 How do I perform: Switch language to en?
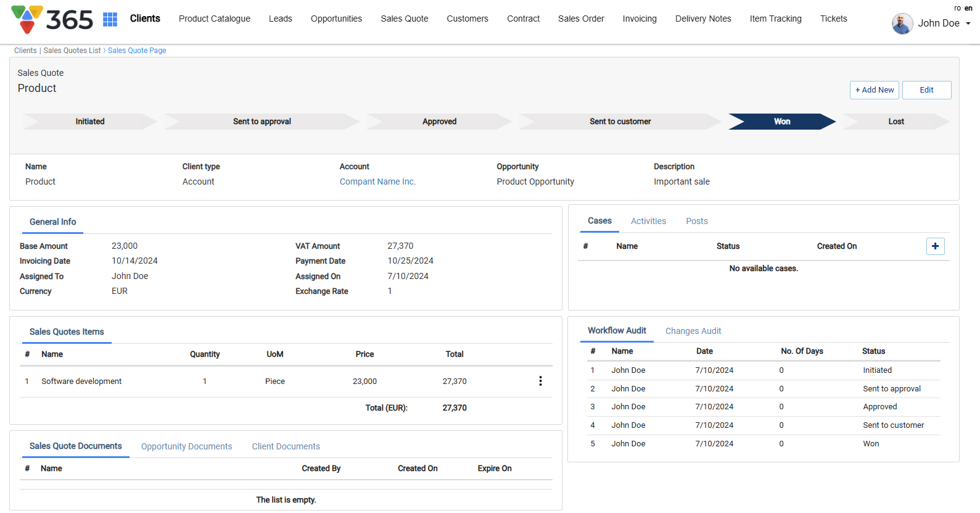point(968,8)
